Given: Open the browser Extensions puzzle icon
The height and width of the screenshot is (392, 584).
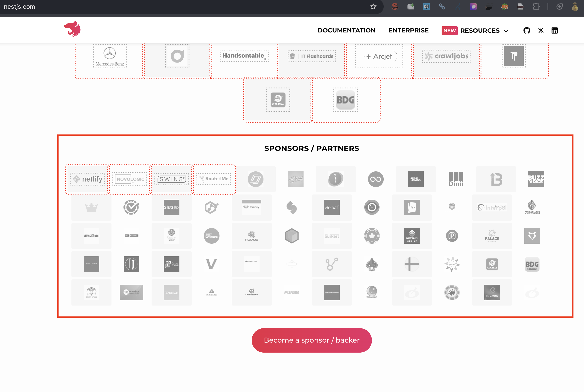Looking at the screenshot, I should (536, 7).
